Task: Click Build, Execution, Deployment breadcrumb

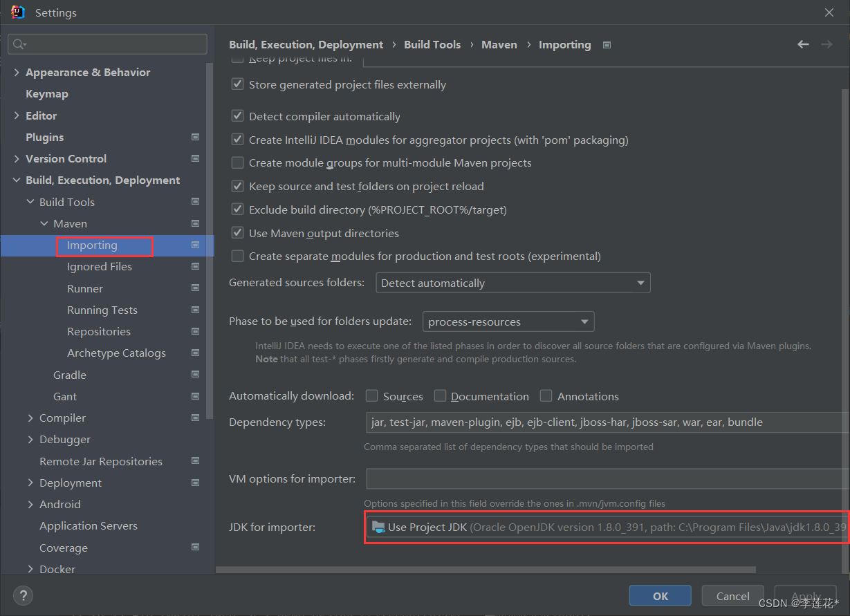Action: click(306, 44)
